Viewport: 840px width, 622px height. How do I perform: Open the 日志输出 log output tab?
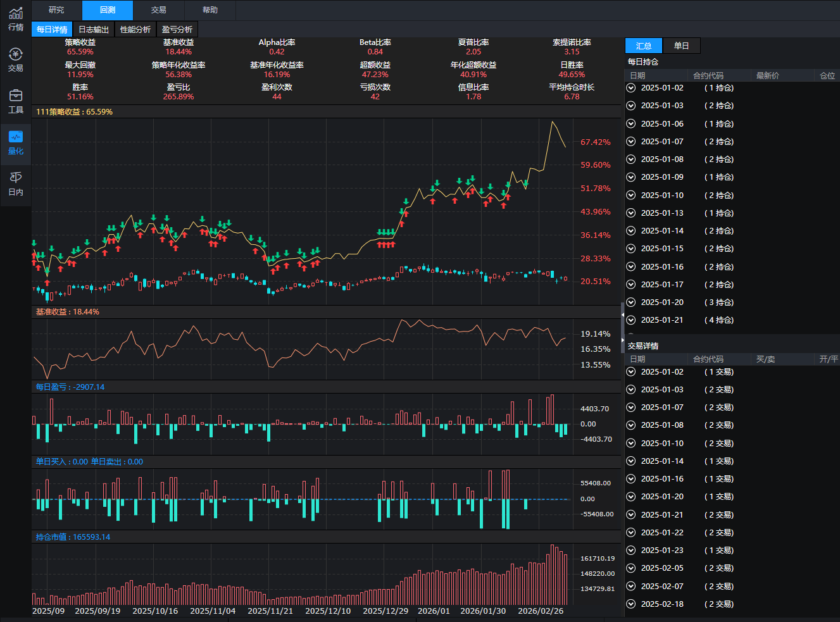[94, 30]
